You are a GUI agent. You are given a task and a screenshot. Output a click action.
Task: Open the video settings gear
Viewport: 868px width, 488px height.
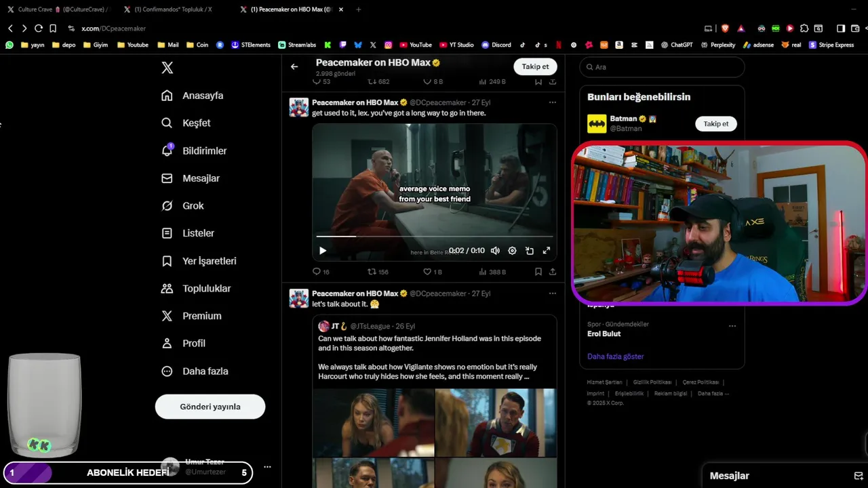[x=512, y=251]
